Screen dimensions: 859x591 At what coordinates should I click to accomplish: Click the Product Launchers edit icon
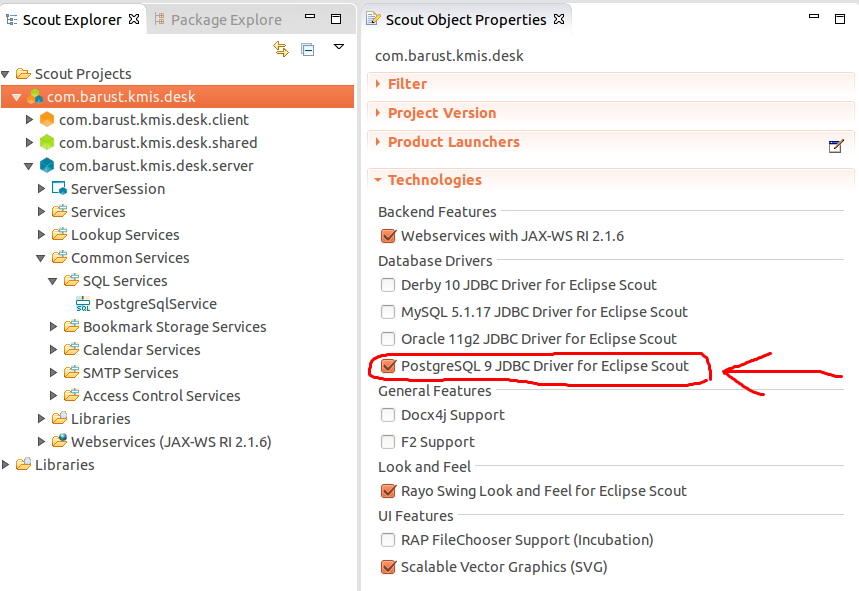(x=836, y=146)
